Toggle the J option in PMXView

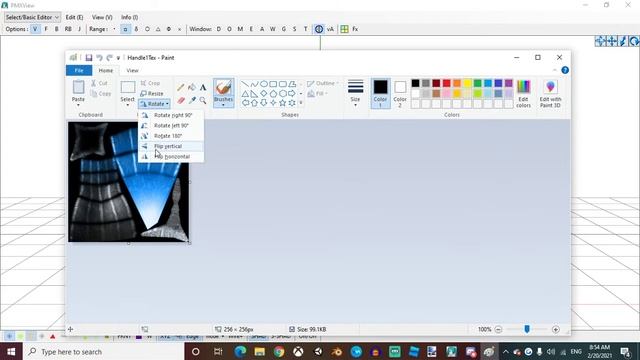[79, 29]
